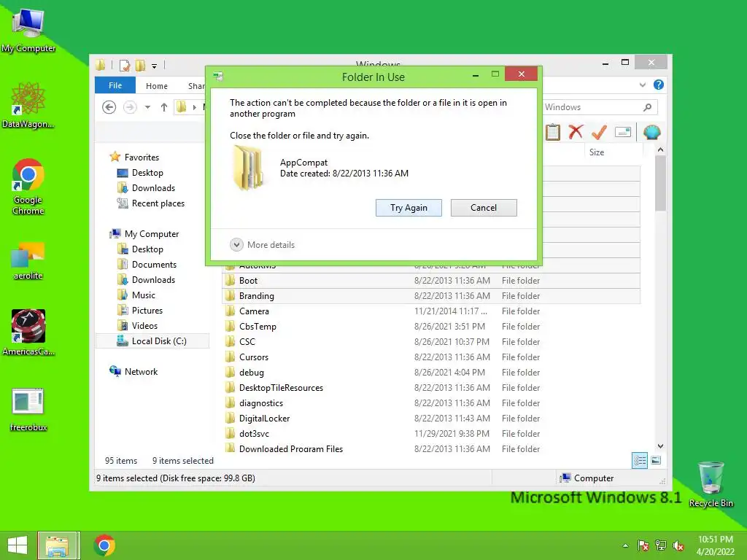Image resolution: width=747 pixels, height=560 pixels.
Task: Select the Camera folder row
Action: coord(430,311)
